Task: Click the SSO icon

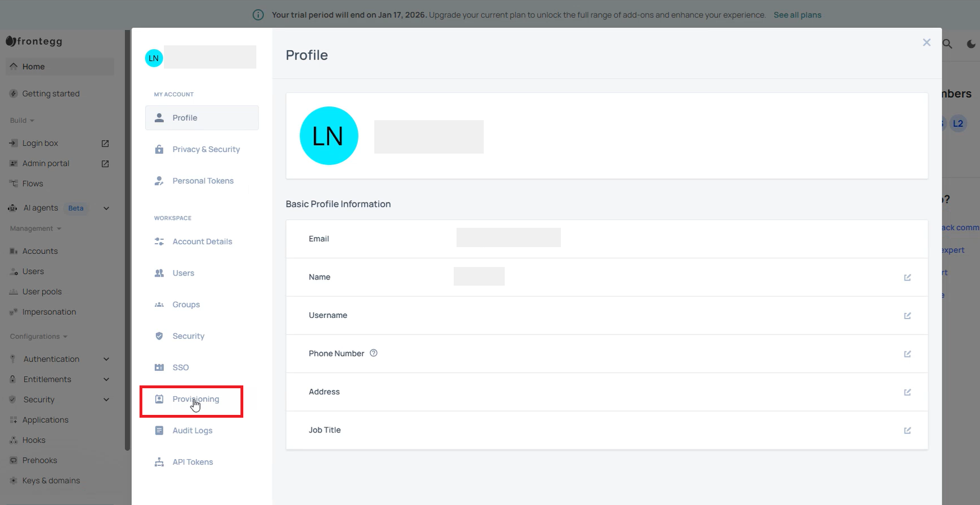Action: pyautogui.click(x=159, y=367)
